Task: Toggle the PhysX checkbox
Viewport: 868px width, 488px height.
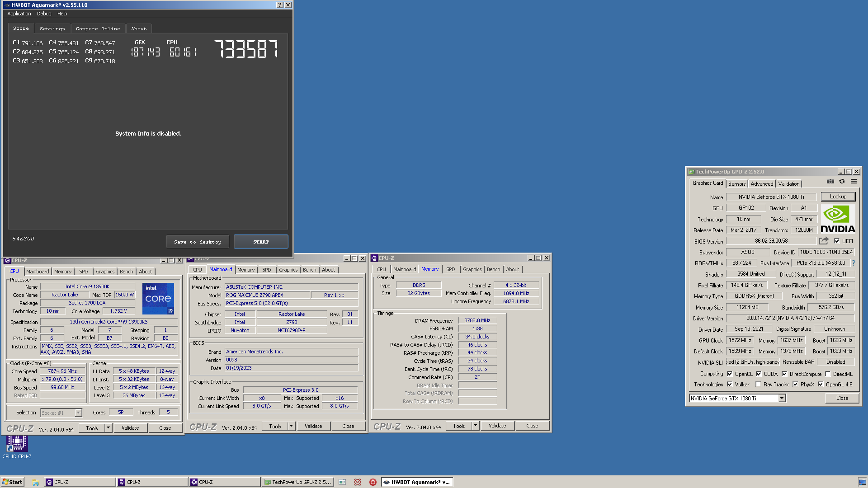Action: point(795,385)
